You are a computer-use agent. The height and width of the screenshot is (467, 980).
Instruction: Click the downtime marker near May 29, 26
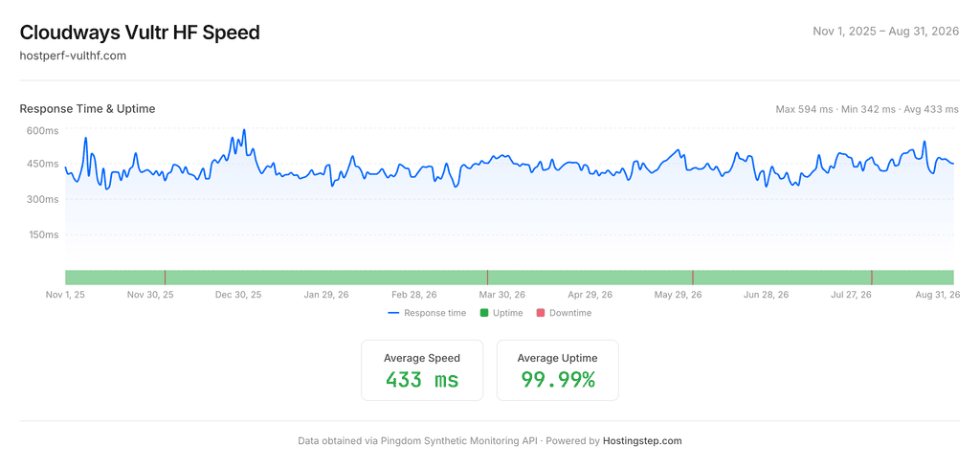(693, 278)
